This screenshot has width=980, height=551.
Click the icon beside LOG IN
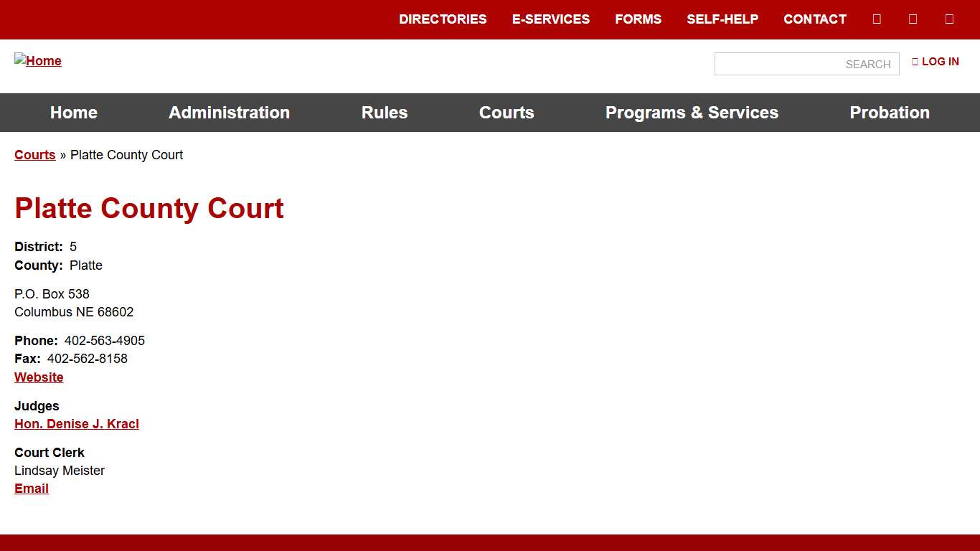(915, 62)
